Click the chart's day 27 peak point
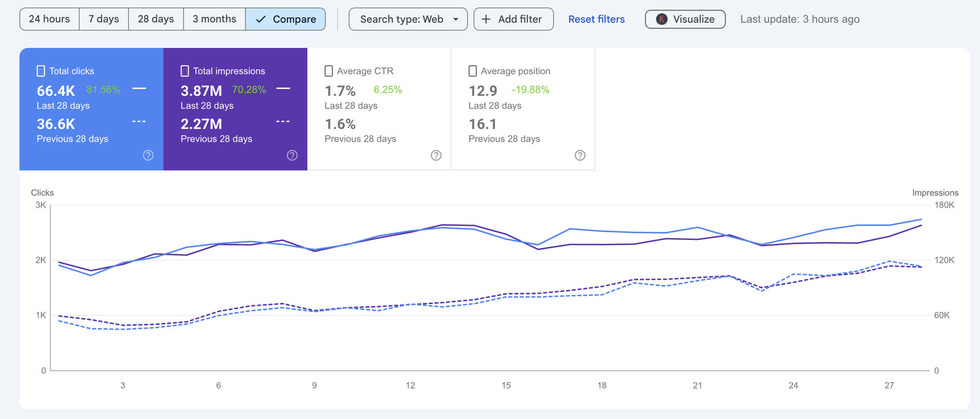 click(x=889, y=225)
